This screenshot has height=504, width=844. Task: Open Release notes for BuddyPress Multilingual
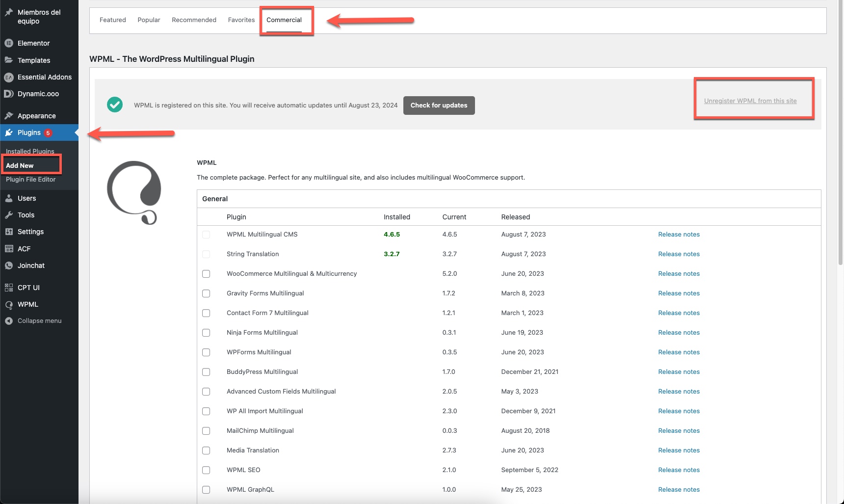[x=679, y=372]
